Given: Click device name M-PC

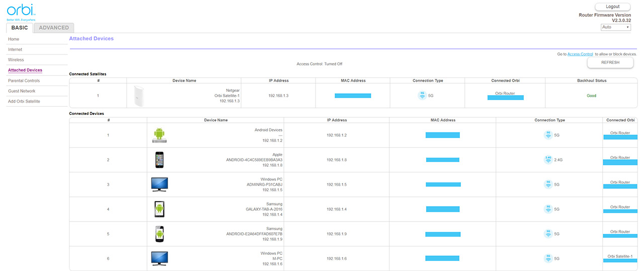Looking at the screenshot, I should click(278, 259).
